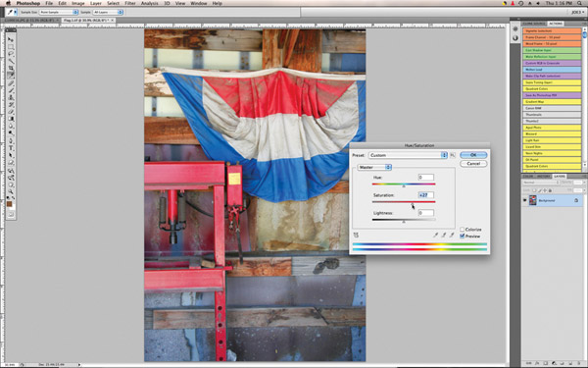The width and height of the screenshot is (588, 368).
Task: Click the brown foreground color swatch
Action: pos(10,204)
